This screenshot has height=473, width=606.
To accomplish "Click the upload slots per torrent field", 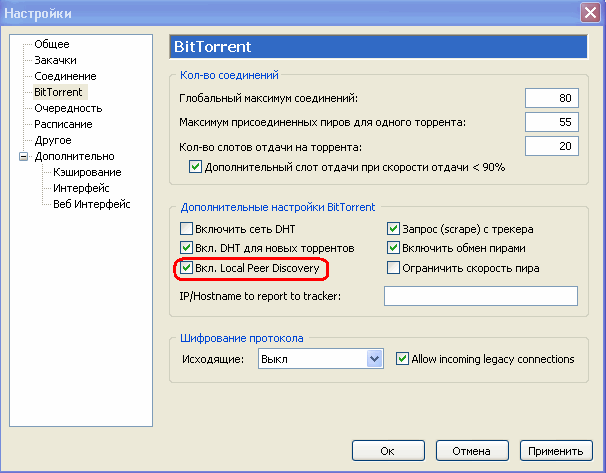I will pos(552,146).
